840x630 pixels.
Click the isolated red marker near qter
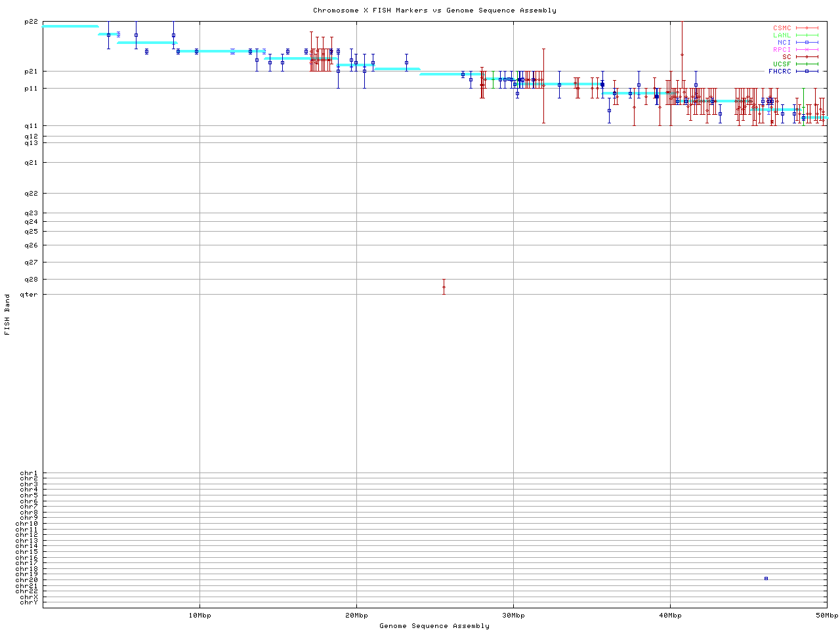[444, 287]
